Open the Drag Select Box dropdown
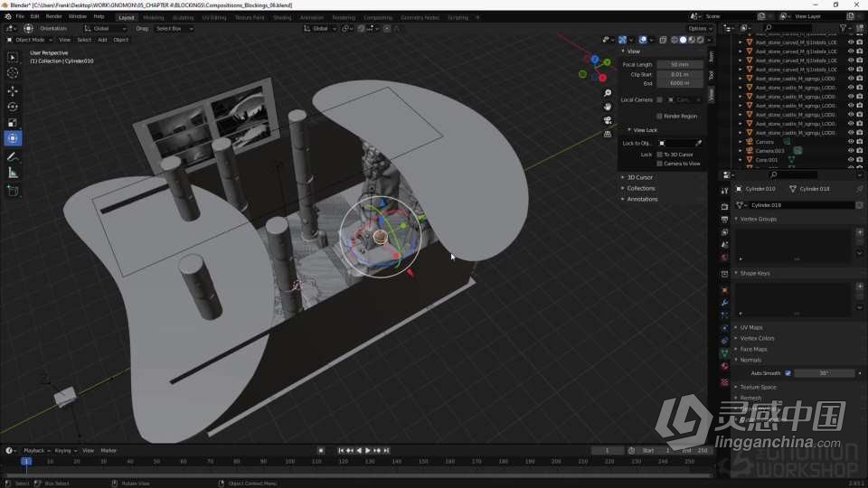The width and height of the screenshot is (868, 488). pos(174,28)
